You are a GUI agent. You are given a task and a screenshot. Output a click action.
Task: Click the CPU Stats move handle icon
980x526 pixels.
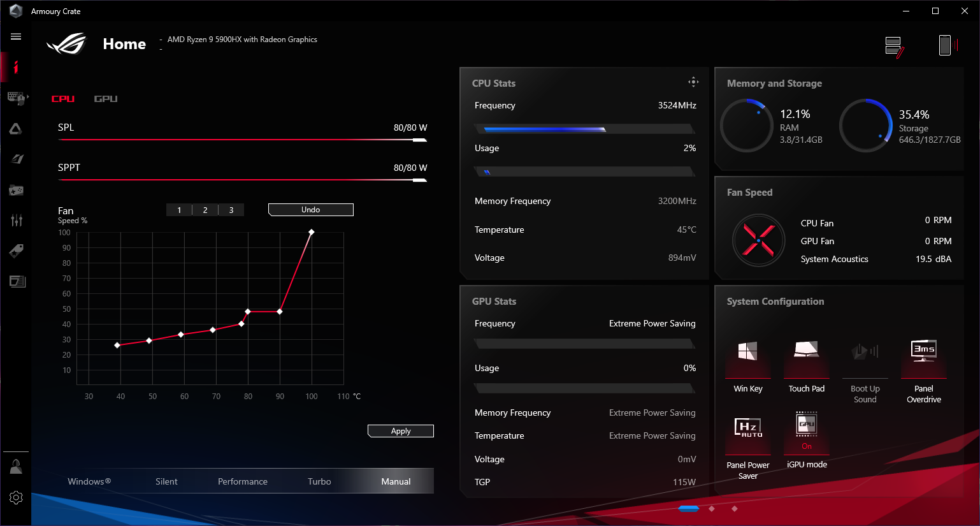(693, 82)
